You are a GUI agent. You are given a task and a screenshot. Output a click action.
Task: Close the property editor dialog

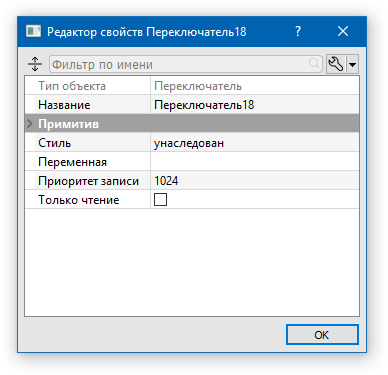(x=343, y=32)
